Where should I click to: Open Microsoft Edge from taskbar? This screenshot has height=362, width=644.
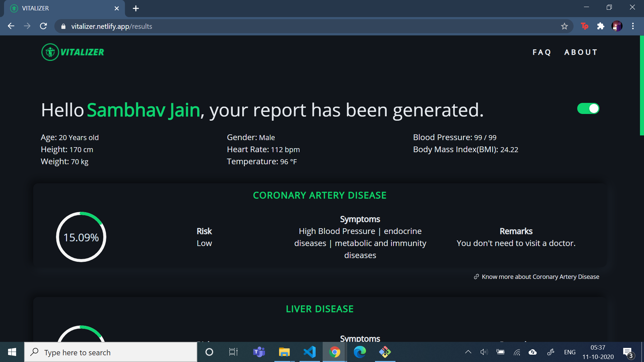point(360,352)
